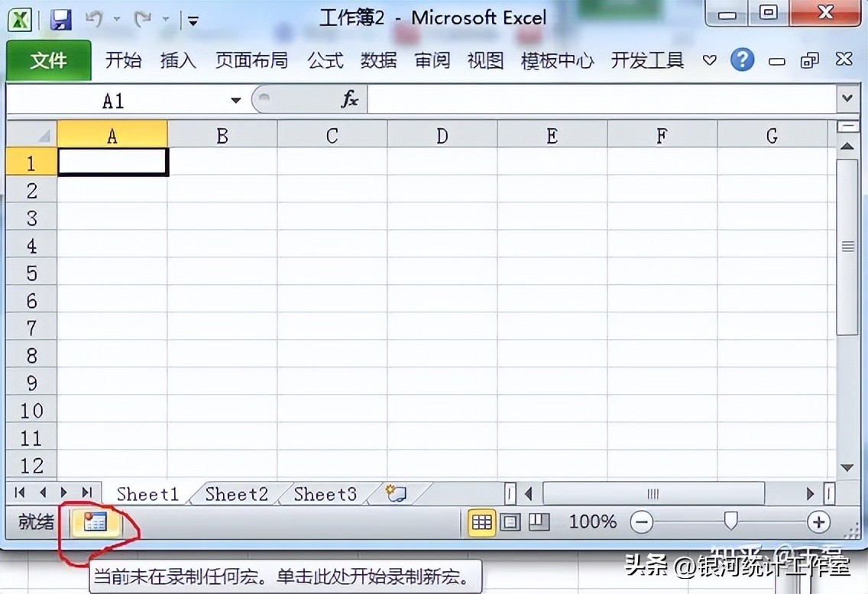This screenshot has width=868, height=594.
Task: Jump to last sheet tab navigation arrow
Action: [86, 492]
